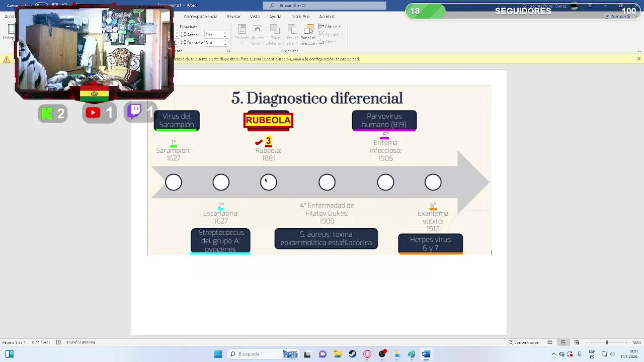The width and height of the screenshot is (644, 362).
Task: Open Steam from the taskbar
Action: pyautogui.click(x=352, y=354)
